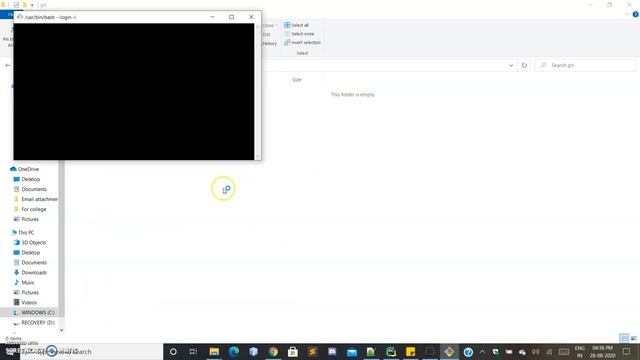Click Explorer File tab

7,15
